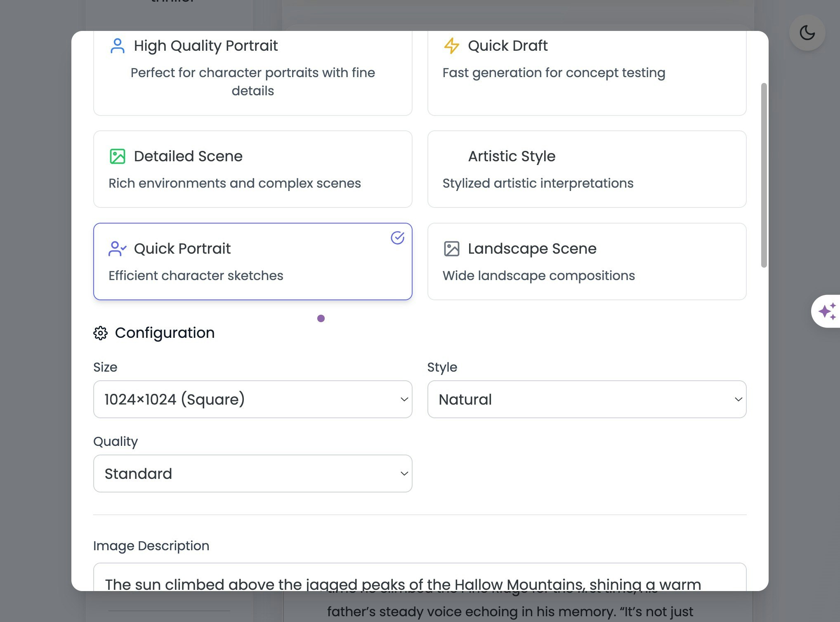Select the Landscape Scene preset title
This screenshot has width=840, height=622.
pyautogui.click(x=532, y=249)
